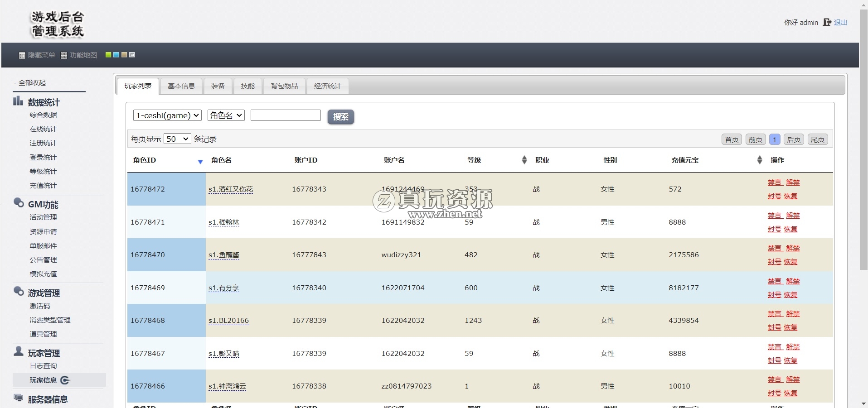868x408 pixels.
Task: Open character link s1.落红又伤花
Action: [x=231, y=189]
